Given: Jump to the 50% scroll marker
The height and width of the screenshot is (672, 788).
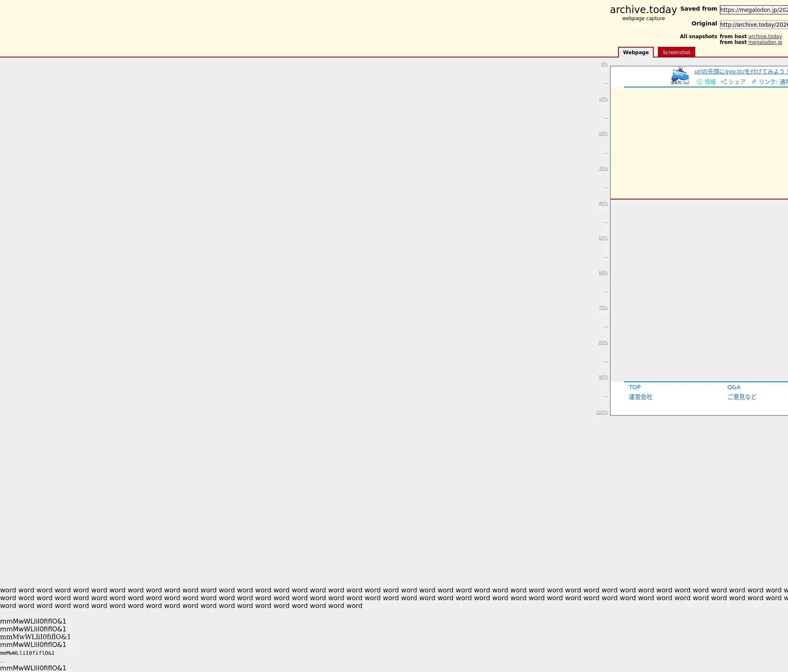Looking at the screenshot, I should click(603, 238).
